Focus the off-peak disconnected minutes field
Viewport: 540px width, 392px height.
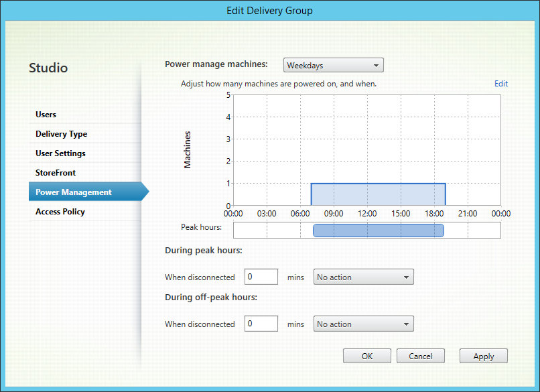click(x=261, y=324)
